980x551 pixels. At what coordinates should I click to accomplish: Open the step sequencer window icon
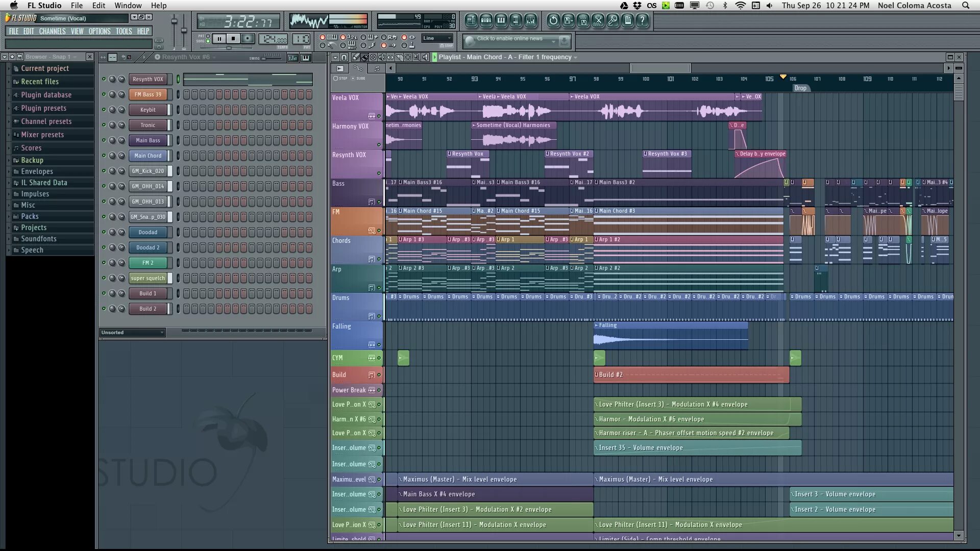(x=486, y=20)
